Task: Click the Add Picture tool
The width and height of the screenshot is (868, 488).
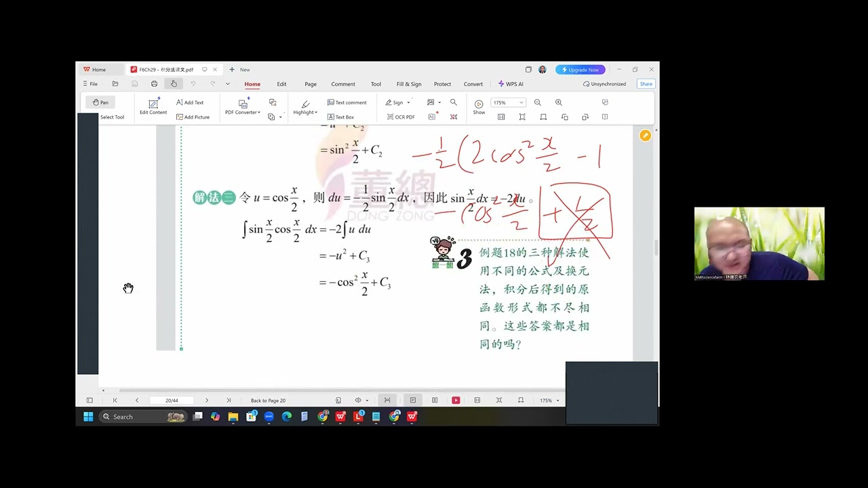Action: 193,117
